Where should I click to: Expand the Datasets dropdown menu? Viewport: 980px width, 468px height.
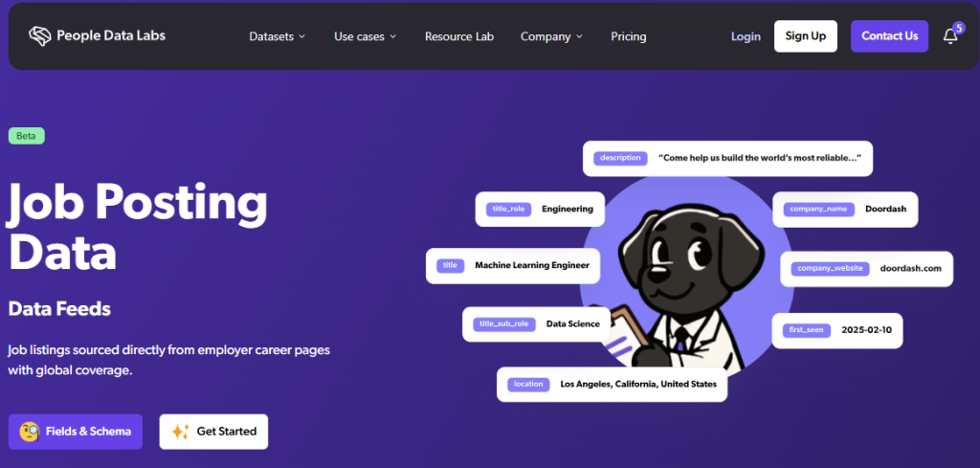278,36
